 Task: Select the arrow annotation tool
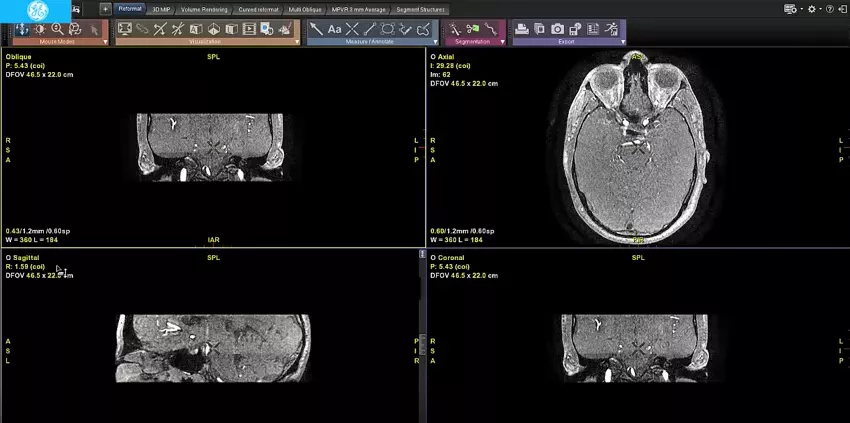(x=317, y=29)
